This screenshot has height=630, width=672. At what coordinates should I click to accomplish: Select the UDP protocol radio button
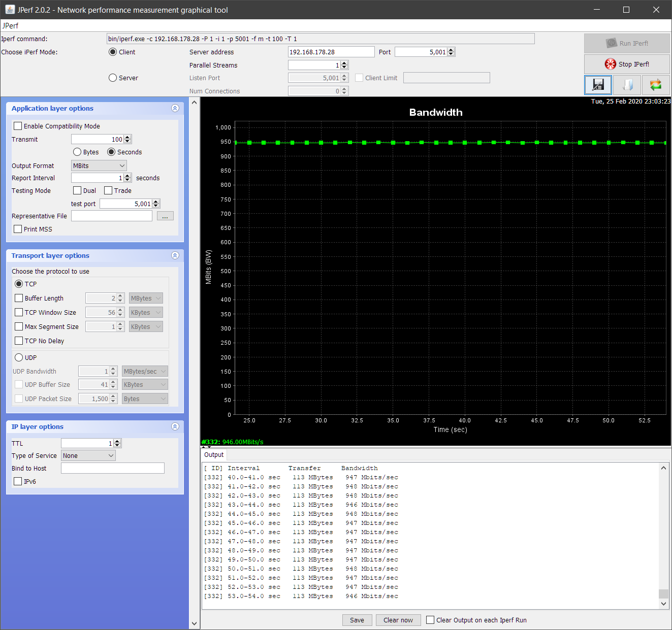click(19, 357)
